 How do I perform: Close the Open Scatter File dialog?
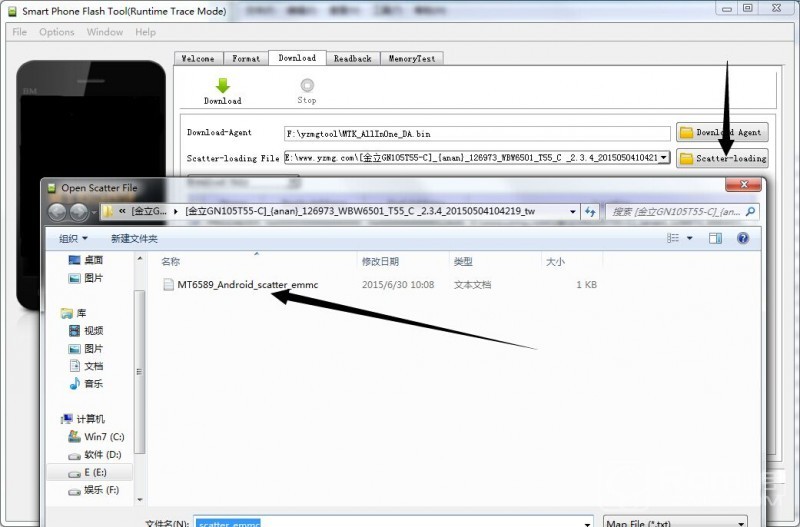point(743,185)
